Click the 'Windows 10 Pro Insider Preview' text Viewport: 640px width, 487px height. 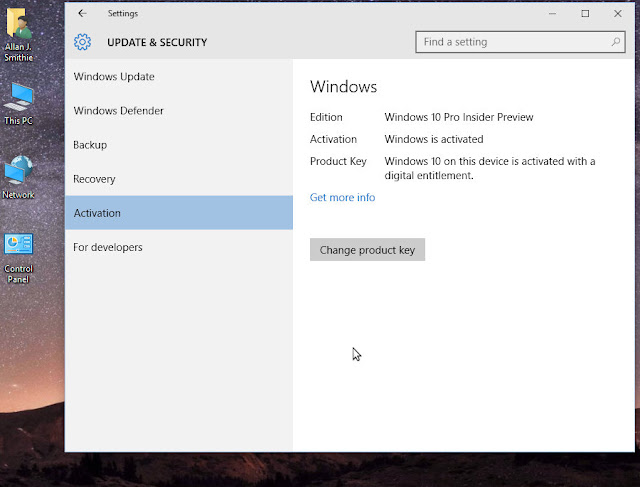tap(459, 117)
